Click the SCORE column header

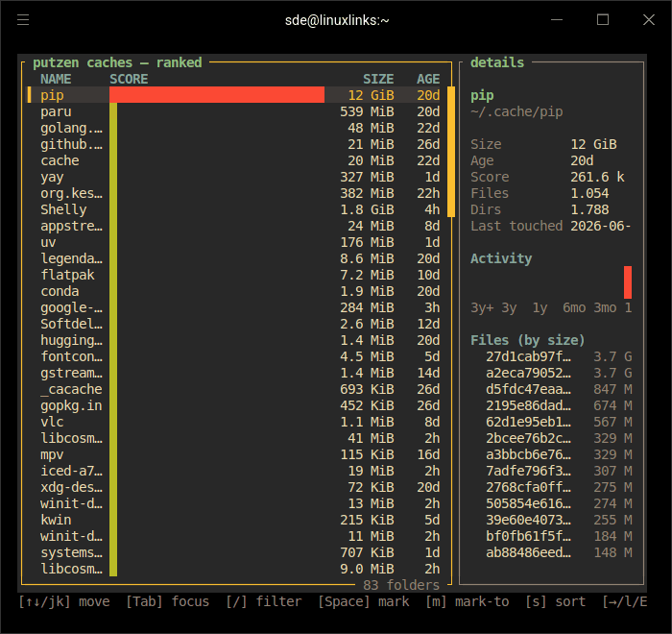[x=129, y=79]
